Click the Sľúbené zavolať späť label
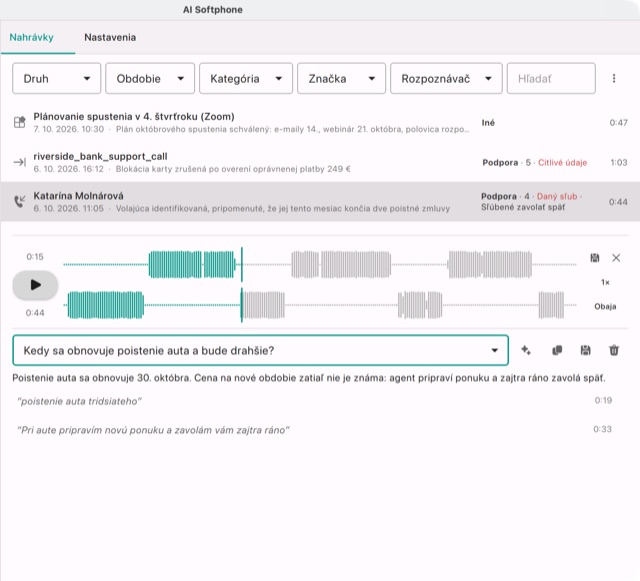This screenshot has height=581, width=640. (523, 207)
